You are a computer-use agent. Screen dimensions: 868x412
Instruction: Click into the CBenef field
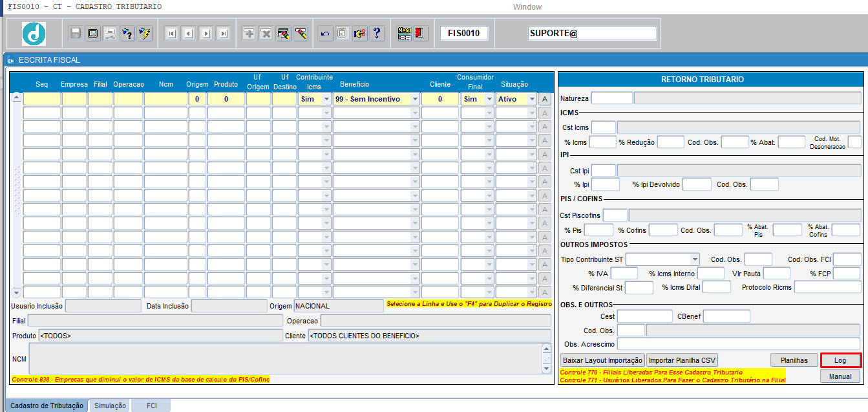coord(726,316)
